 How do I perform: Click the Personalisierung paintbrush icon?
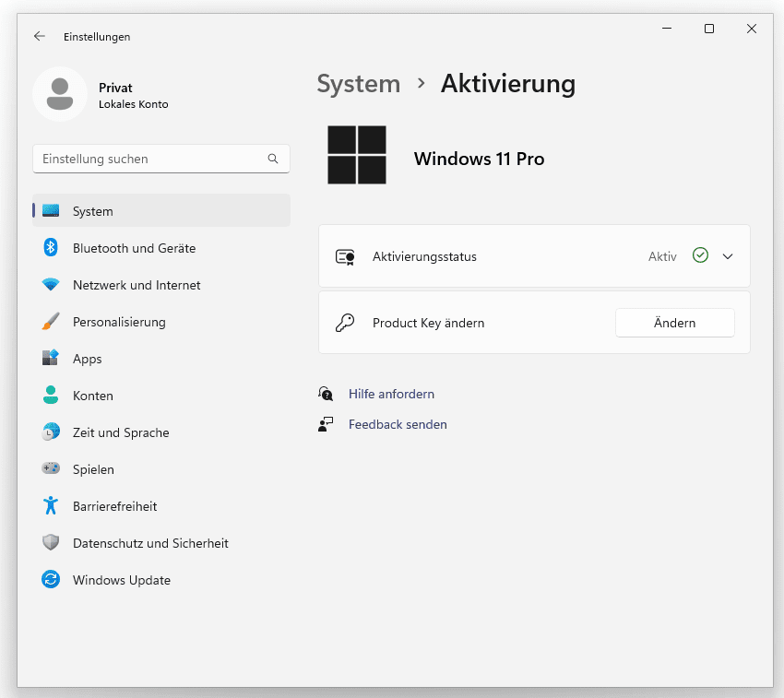[x=51, y=322]
